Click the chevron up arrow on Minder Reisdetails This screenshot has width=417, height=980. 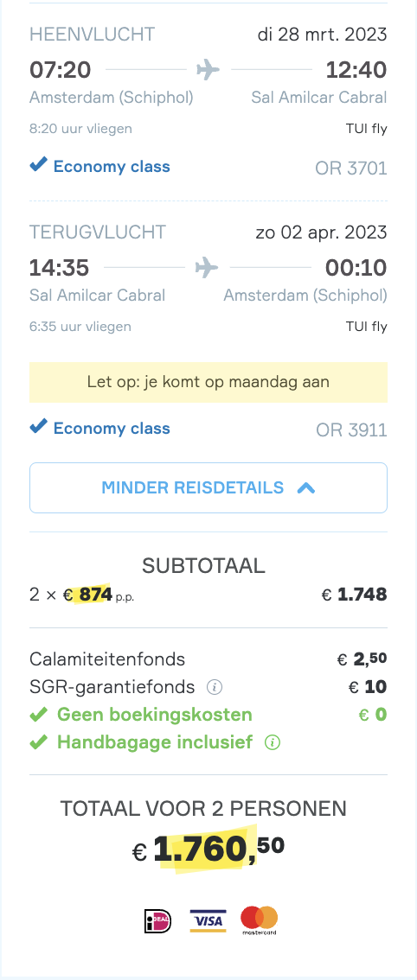(306, 487)
